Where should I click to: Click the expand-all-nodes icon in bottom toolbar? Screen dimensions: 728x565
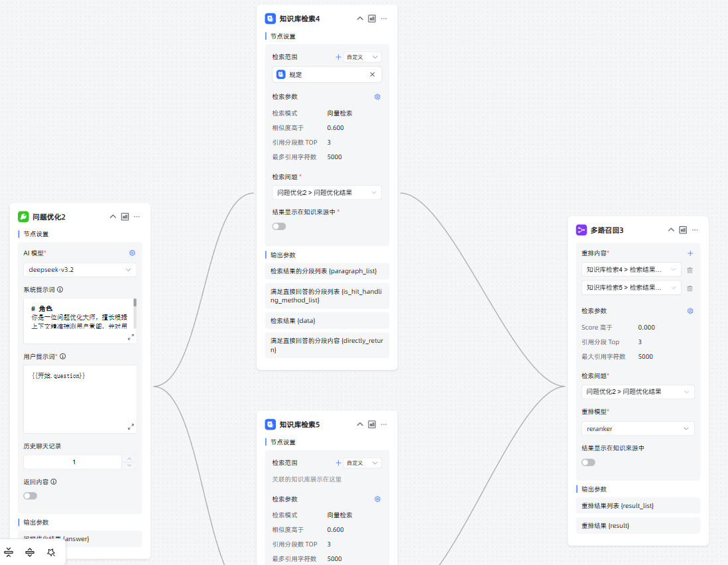click(x=30, y=552)
